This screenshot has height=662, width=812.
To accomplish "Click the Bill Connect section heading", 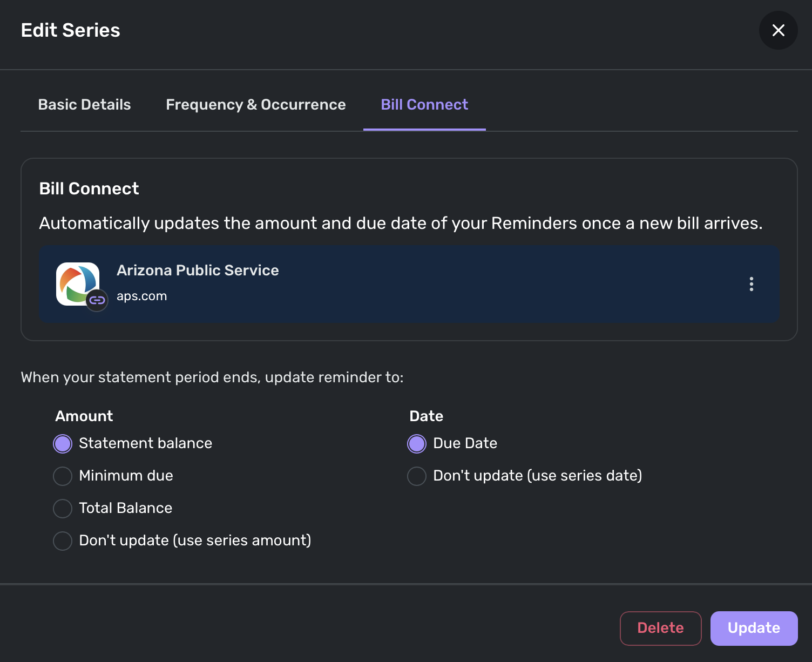I will coord(89,188).
